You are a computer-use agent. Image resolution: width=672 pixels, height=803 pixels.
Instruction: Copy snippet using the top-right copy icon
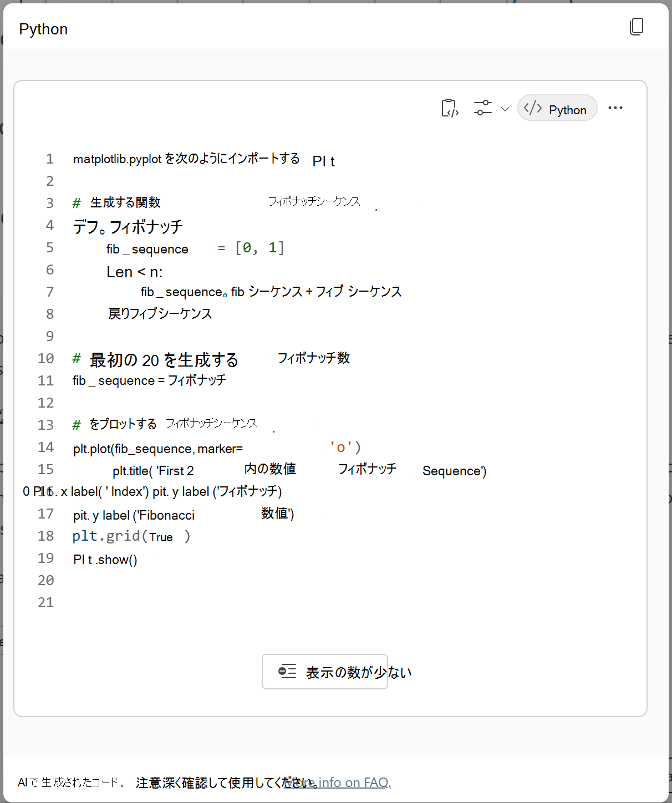click(637, 27)
